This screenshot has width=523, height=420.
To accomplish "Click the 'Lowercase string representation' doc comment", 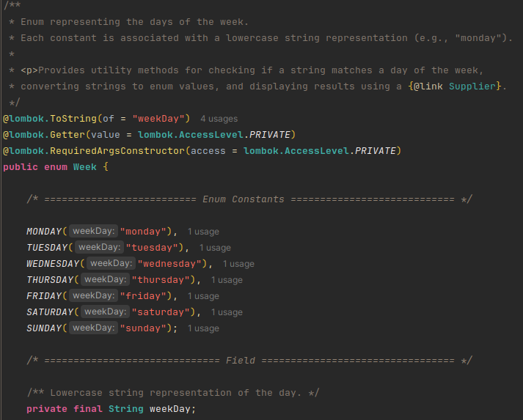I will point(173,393).
